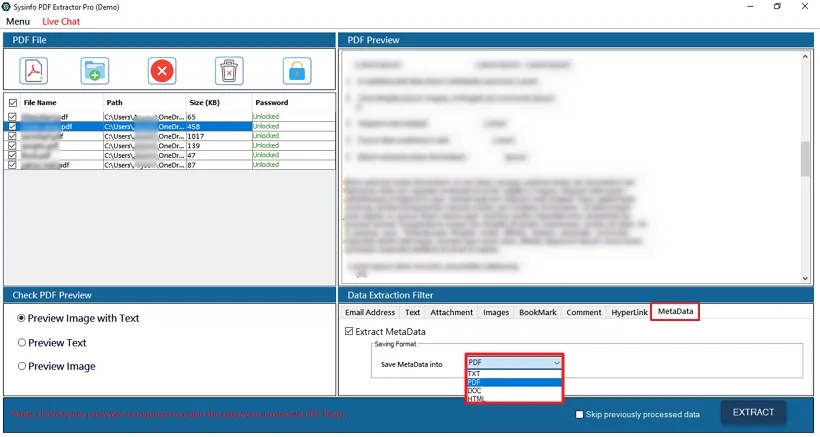Uncheck the file with size 139
This screenshot has width=820, height=437.
13,145
